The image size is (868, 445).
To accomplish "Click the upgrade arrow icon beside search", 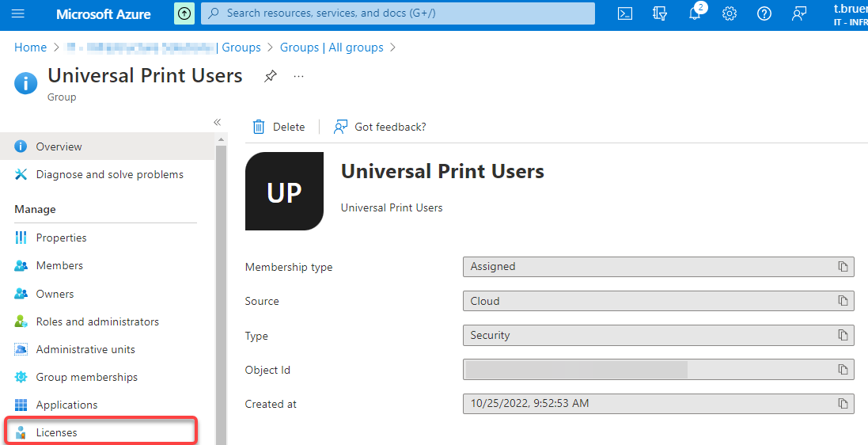I will (x=184, y=13).
